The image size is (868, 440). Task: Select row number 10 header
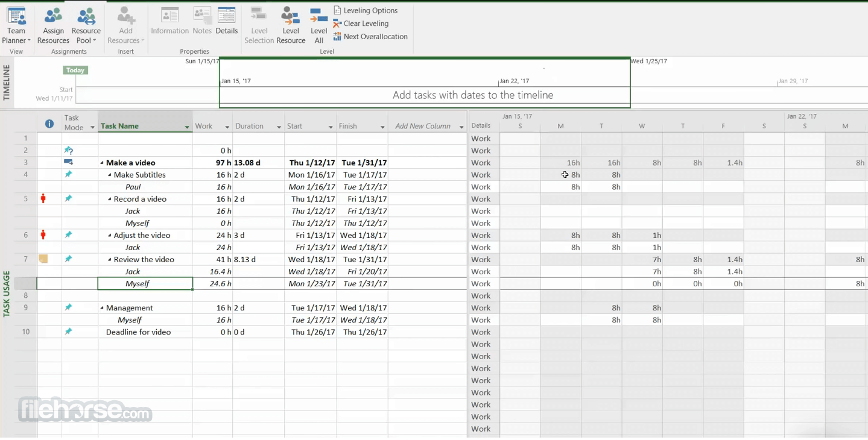[x=25, y=332]
